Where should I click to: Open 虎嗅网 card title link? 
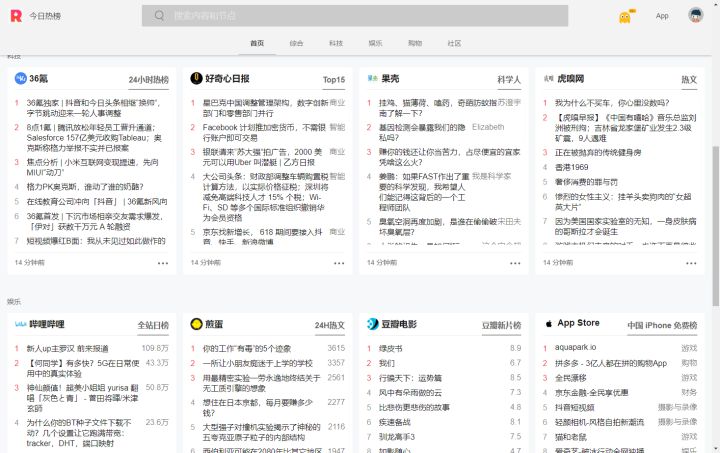[x=571, y=78]
